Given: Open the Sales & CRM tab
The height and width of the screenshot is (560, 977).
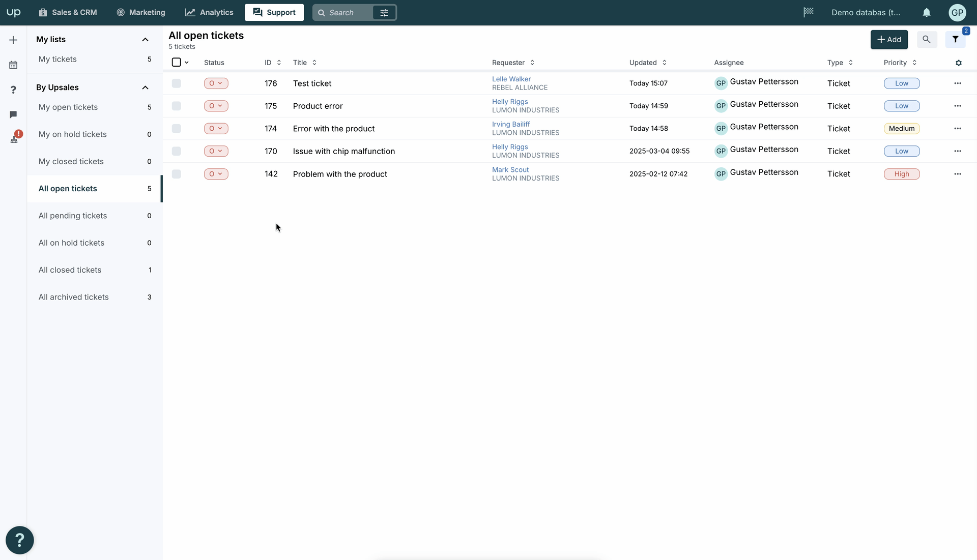Looking at the screenshot, I should 68,12.
